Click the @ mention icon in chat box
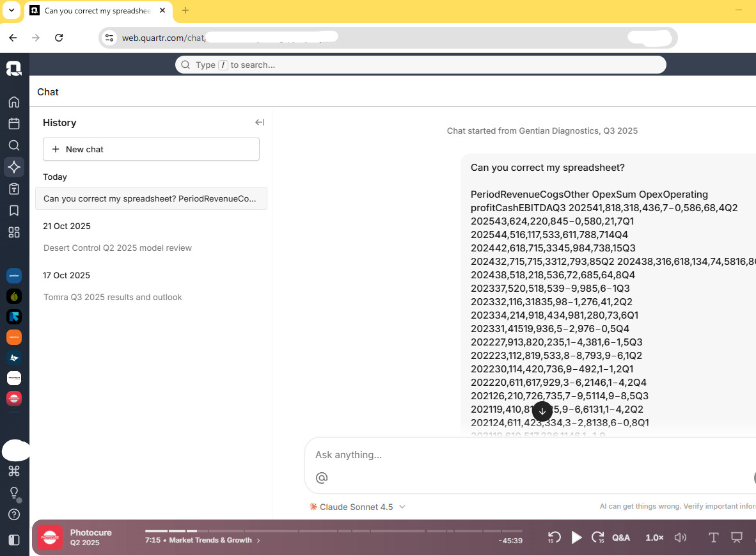The image size is (756, 556). click(x=322, y=477)
